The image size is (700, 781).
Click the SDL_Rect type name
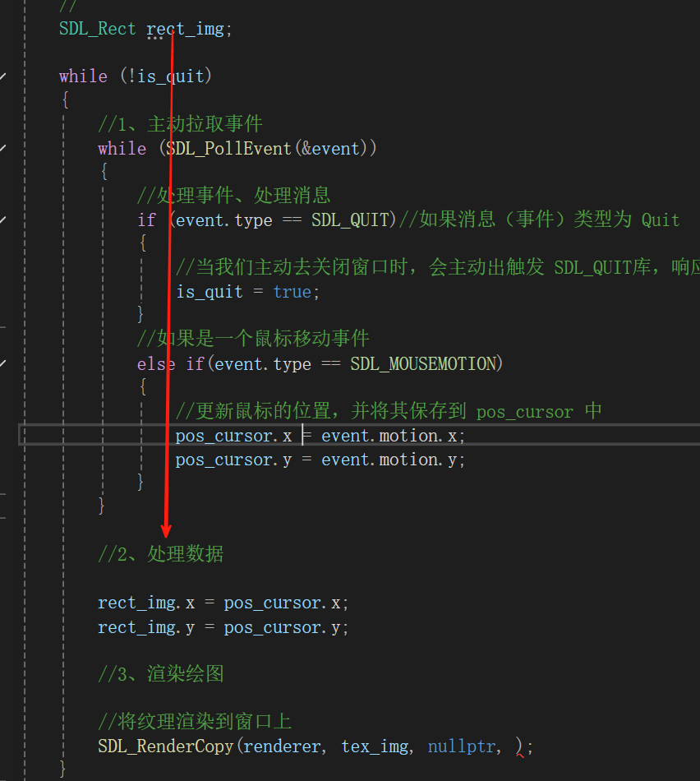(x=98, y=29)
